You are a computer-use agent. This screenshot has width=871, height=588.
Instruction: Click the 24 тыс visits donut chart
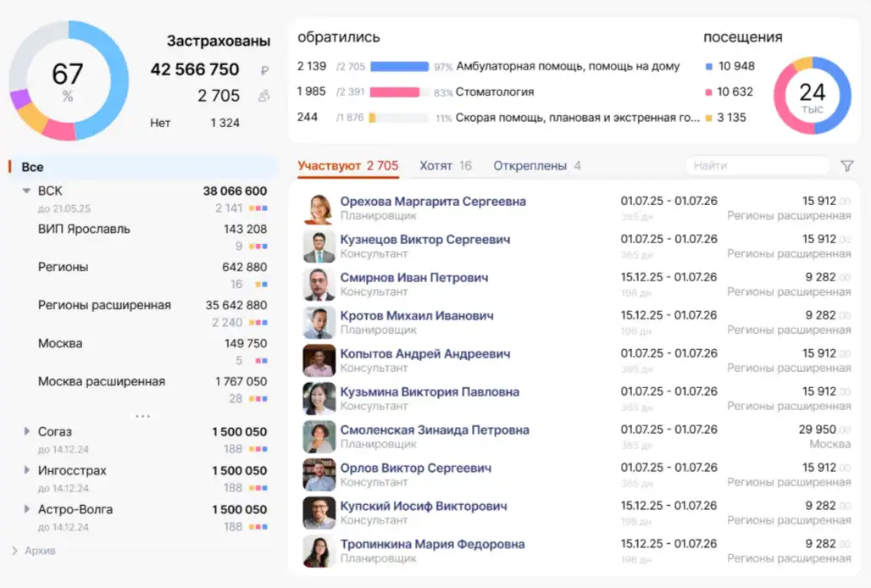(813, 96)
